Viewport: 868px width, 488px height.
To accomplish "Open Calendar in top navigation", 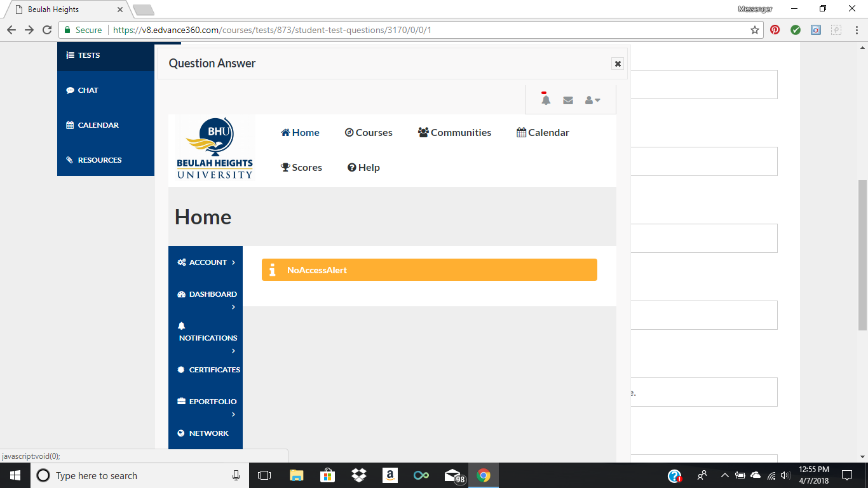I will [x=543, y=133].
